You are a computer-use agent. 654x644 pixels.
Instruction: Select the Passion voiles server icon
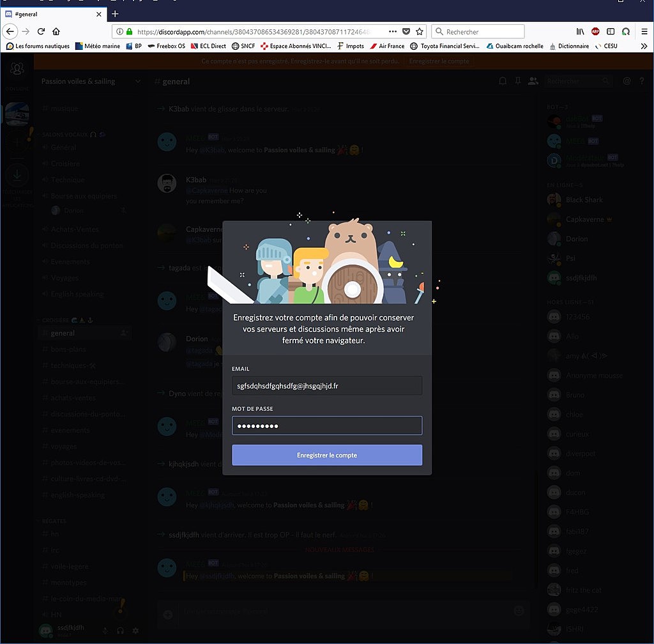click(x=17, y=114)
